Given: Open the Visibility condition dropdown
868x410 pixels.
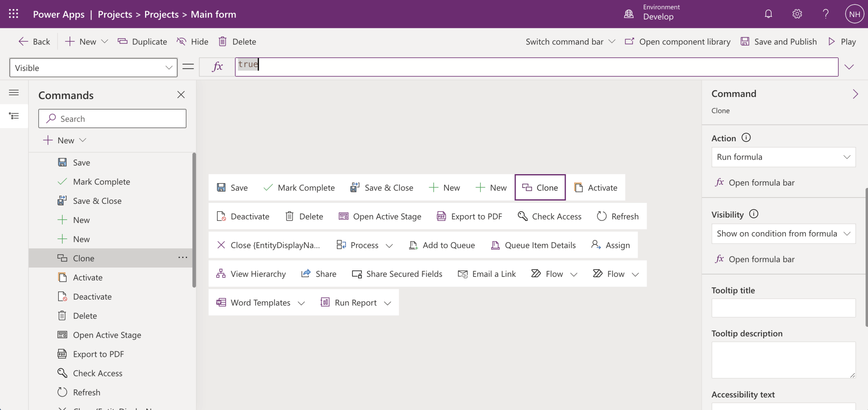Looking at the screenshot, I should click(x=783, y=234).
